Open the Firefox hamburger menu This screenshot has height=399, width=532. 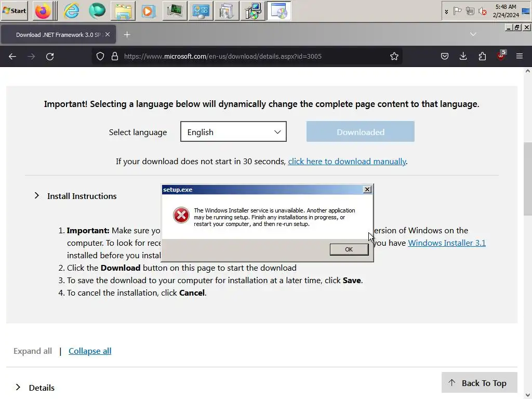coord(520,56)
